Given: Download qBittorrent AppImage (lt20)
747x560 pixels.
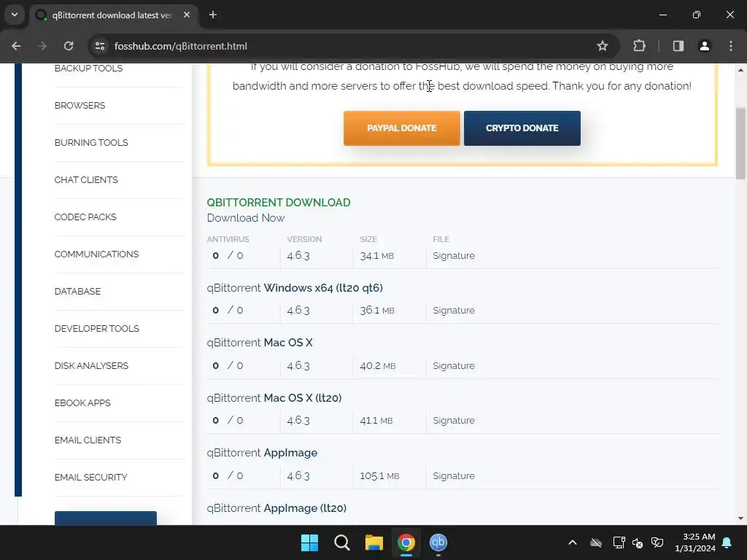Looking at the screenshot, I should pos(276,508).
